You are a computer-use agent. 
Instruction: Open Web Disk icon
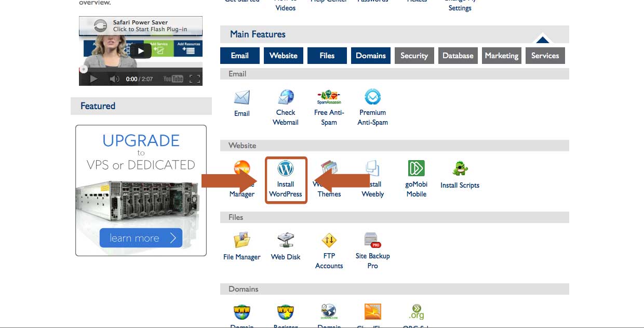286,240
